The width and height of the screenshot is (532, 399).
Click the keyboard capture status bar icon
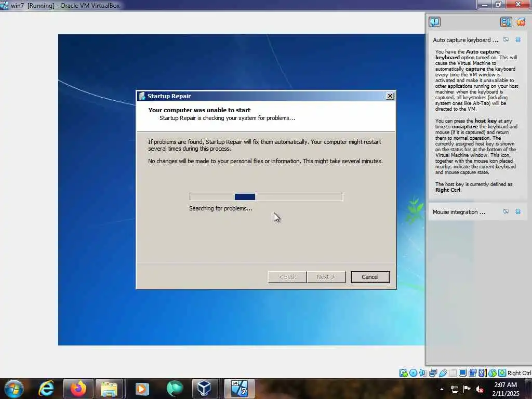(502, 373)
